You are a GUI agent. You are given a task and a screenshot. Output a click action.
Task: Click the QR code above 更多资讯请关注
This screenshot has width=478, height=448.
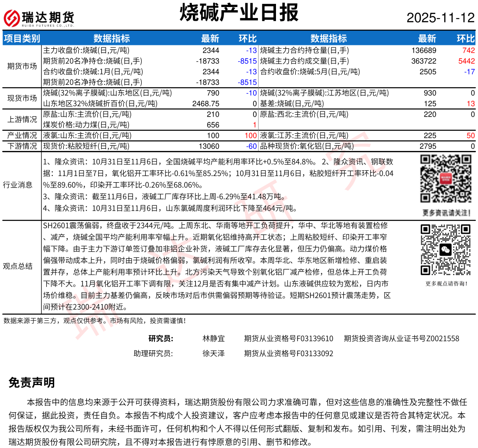445,179
